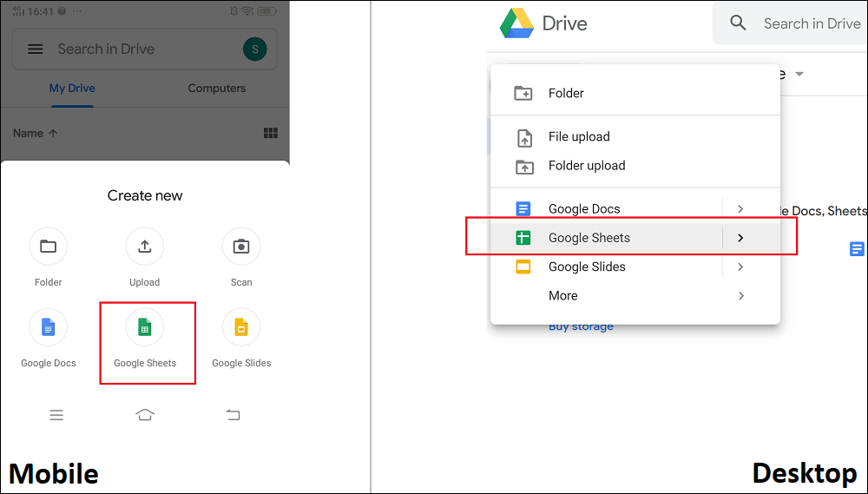This screenshot has width=868, height=494.
Task: Click the Create new heading text
Action: (145, 195)
